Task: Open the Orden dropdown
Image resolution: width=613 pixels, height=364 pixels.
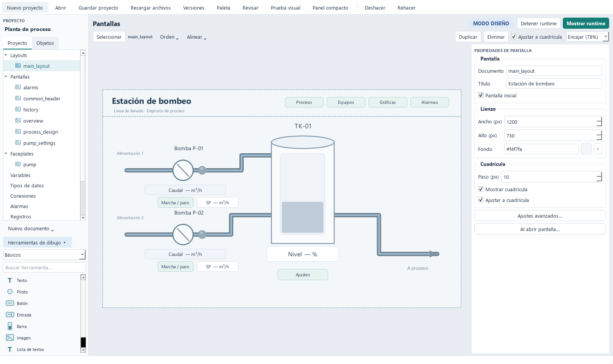Action: [x=169, y=37]
